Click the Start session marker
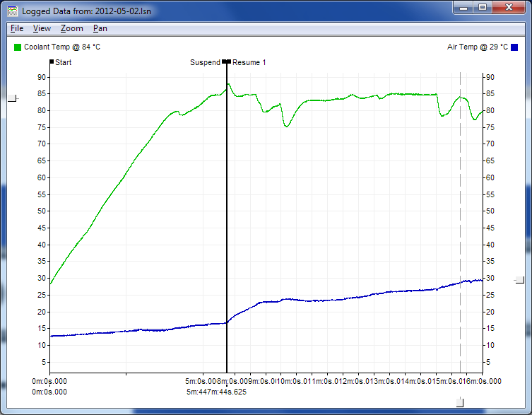The height and width of the screenshot is (415, 532). pos(61,62)
